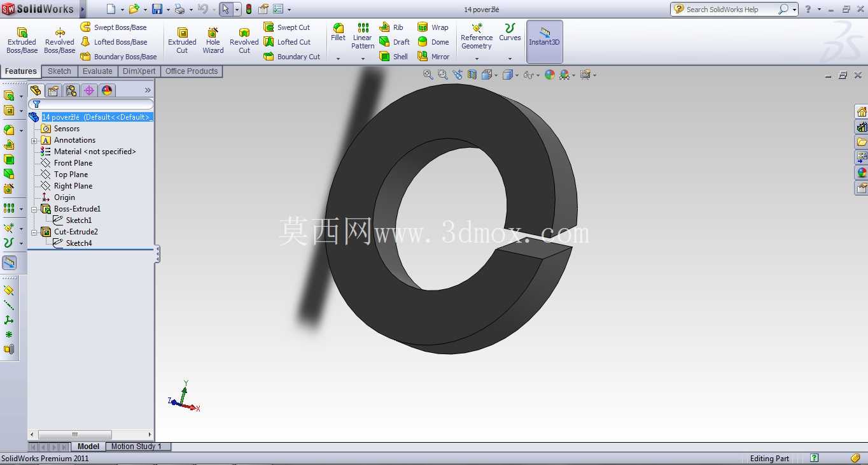This screenshot has height=465, width=868.
Task: Open the DisplayManager tab
Action: [x=107, y=90]
